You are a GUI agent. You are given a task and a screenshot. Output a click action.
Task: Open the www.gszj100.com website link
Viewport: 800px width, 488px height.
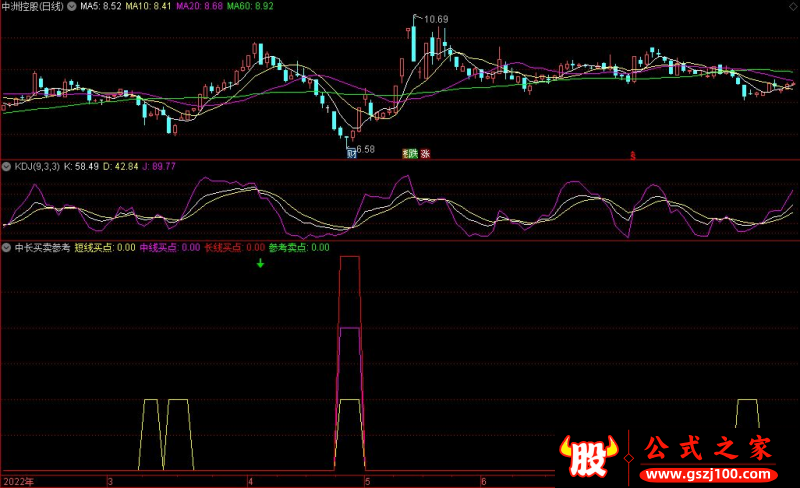tap(709, 474)
